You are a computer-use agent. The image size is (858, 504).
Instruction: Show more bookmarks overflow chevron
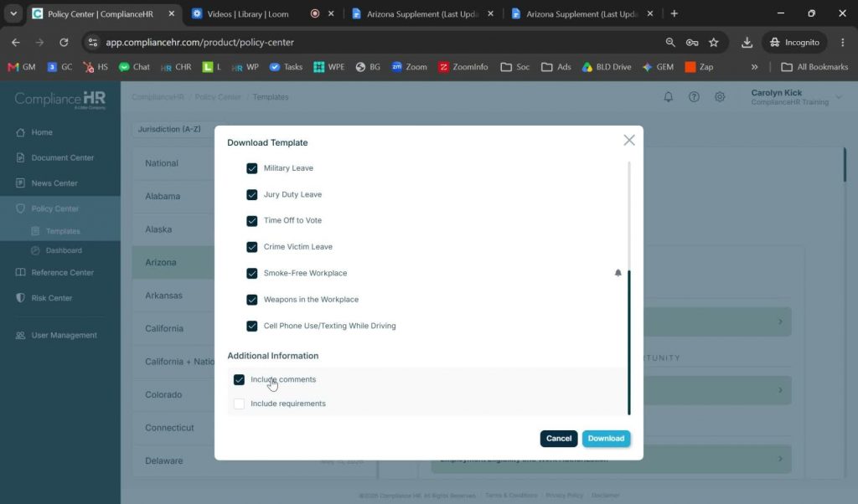[755, 67]
